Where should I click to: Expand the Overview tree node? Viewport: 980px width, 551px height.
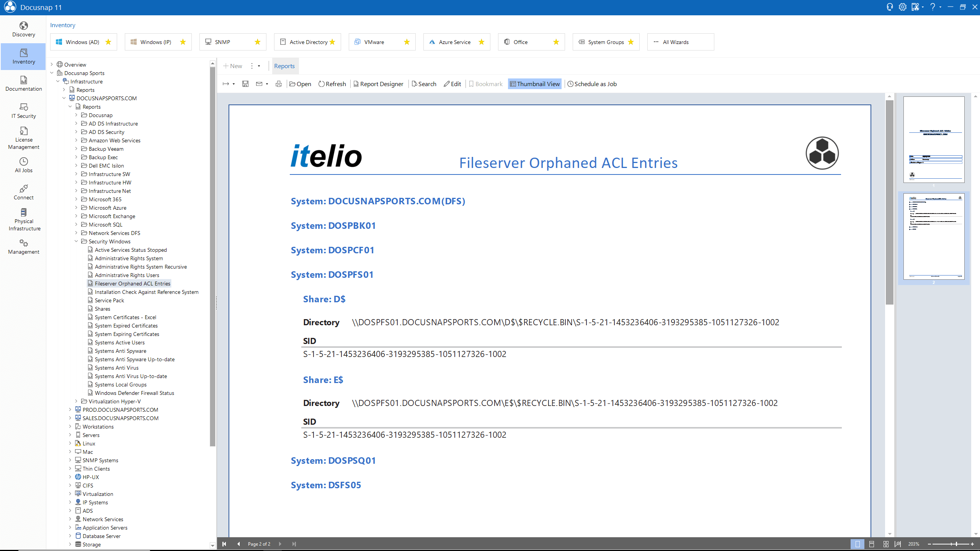tap(52, 64)
